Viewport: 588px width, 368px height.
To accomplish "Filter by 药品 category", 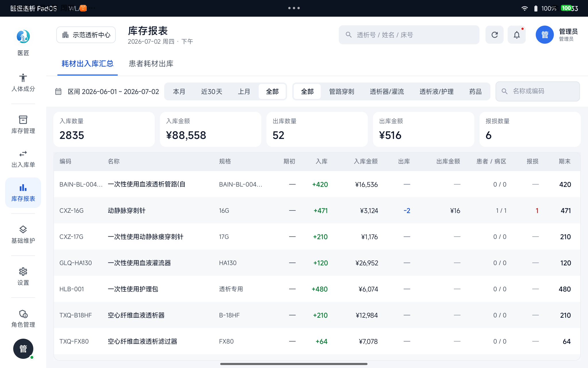I will pos(475,91).
